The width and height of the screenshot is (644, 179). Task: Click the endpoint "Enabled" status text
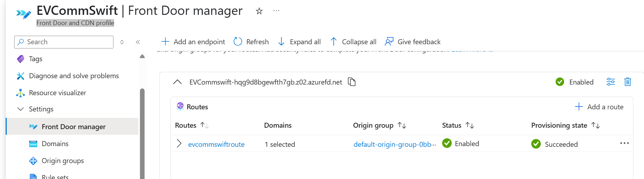pyautogui.click(x=581, y=82)
